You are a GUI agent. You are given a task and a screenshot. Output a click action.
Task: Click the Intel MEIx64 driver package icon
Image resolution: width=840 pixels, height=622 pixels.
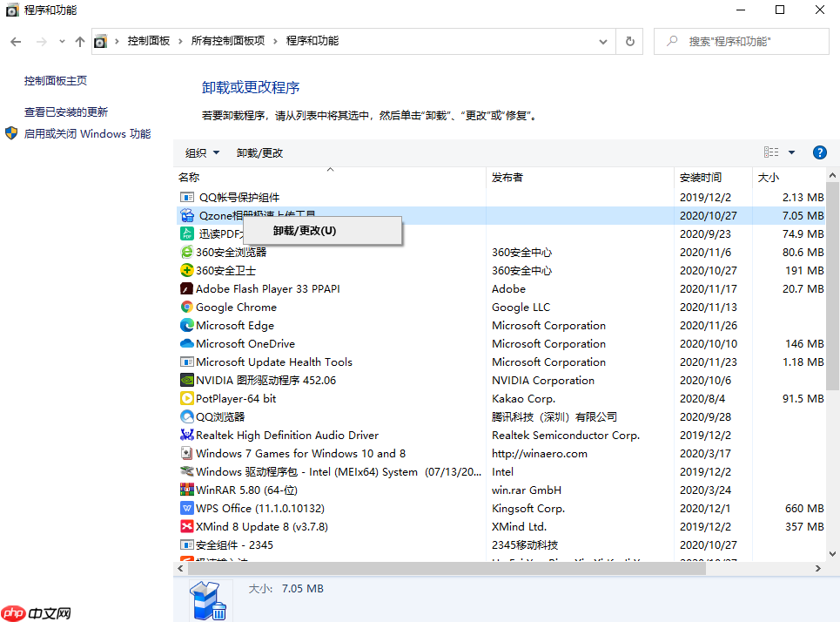coord(186,471)
